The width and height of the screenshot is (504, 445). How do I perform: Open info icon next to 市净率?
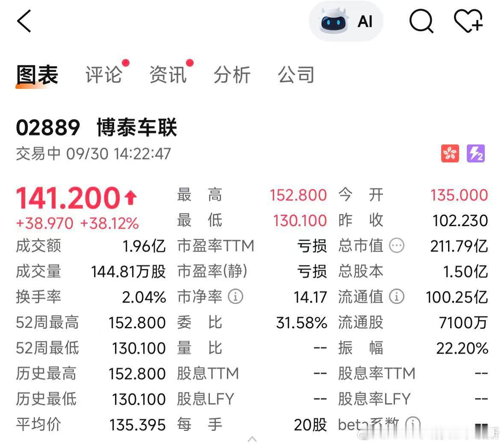coord(235,296)
